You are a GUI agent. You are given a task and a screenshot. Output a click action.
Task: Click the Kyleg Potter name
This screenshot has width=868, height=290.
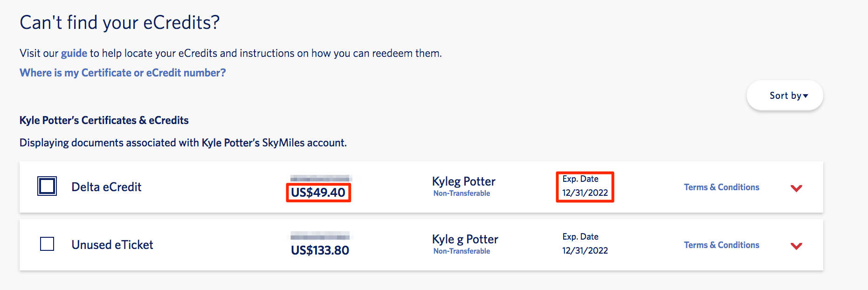[464, 181]
